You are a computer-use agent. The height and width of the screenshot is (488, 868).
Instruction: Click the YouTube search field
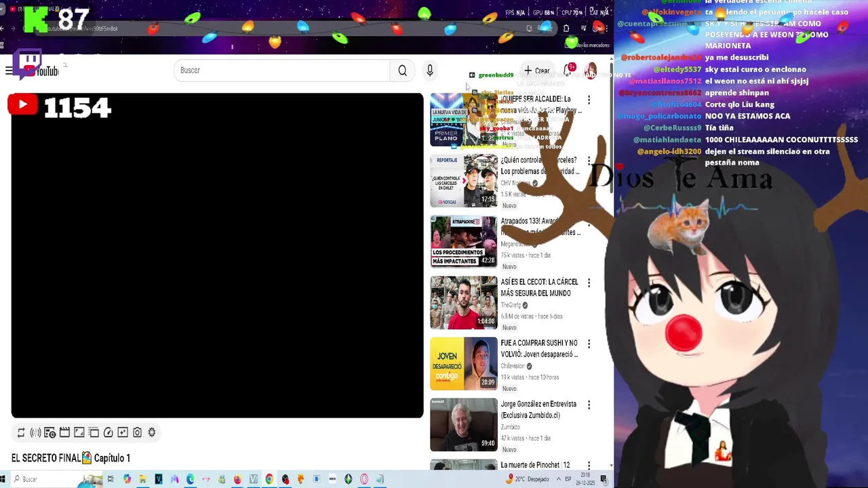(x=281, y=70)
